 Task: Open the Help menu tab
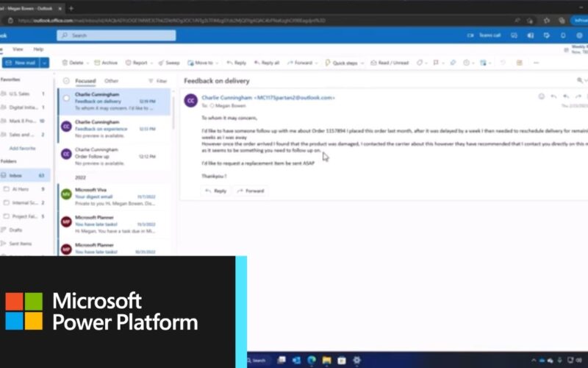click(38, 49)
